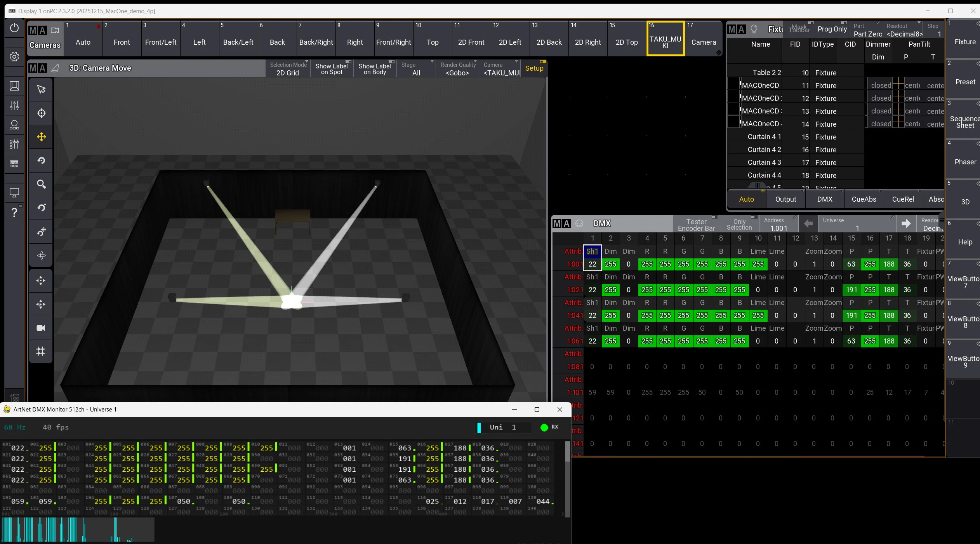
Task: Click the MA logo in the DMX window
Action: click(561, 223)
